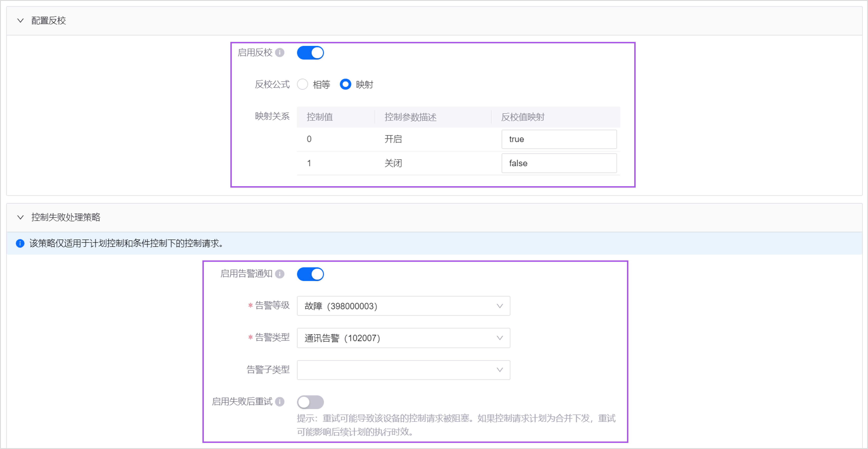
Task: Click the 反校公式 label
Action: click(272, 84)
